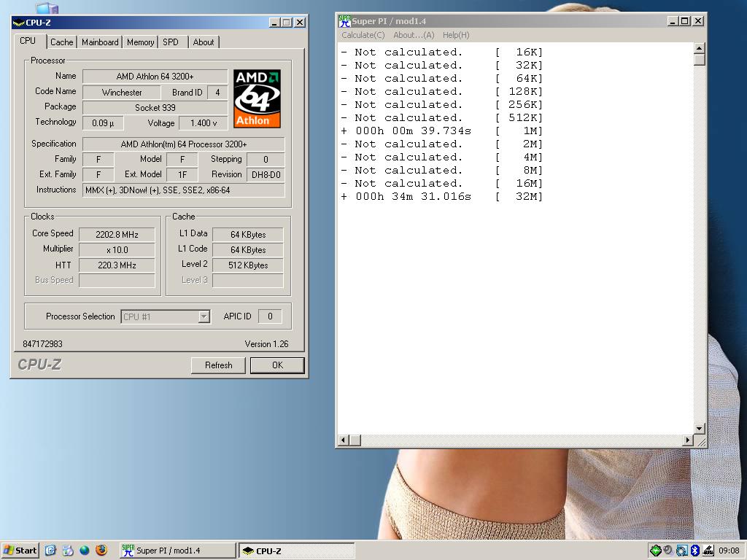Click the Super PI horizontal scrollbar right arrow

(x=687, y=440)
